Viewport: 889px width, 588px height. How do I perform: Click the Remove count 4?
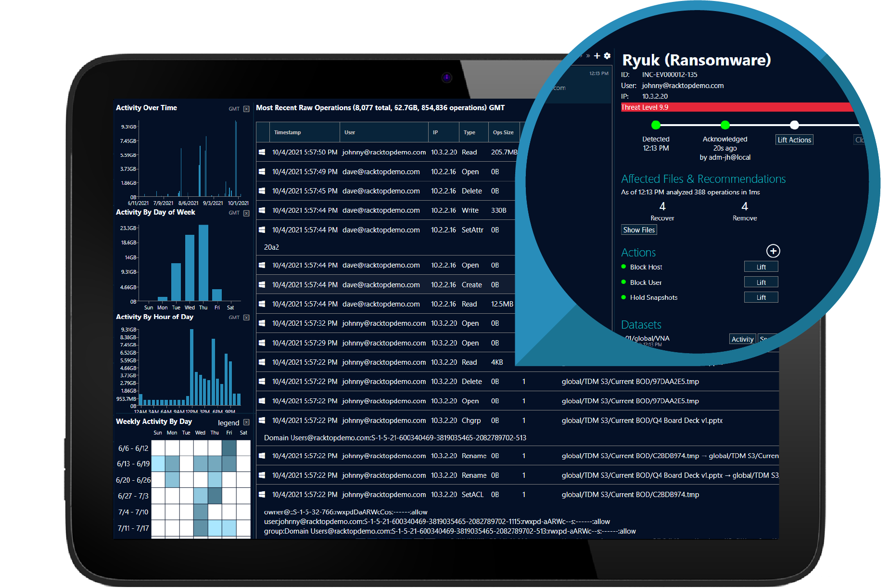pyautogui.click(x=745, y=206)
